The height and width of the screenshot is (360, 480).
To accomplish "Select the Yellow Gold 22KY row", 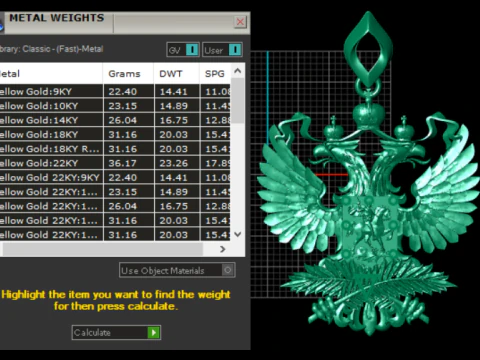I will (115, 163).
